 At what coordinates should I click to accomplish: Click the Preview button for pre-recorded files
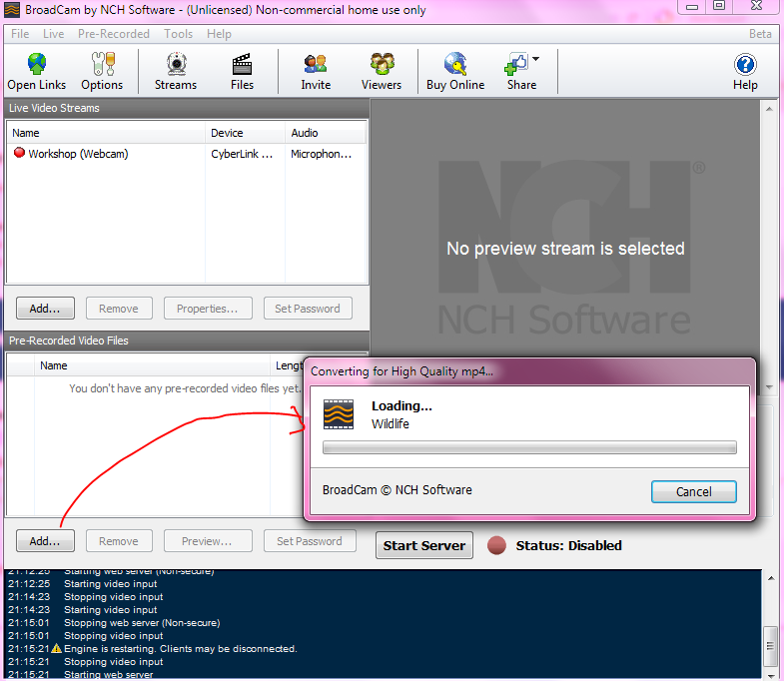[208, 541]
